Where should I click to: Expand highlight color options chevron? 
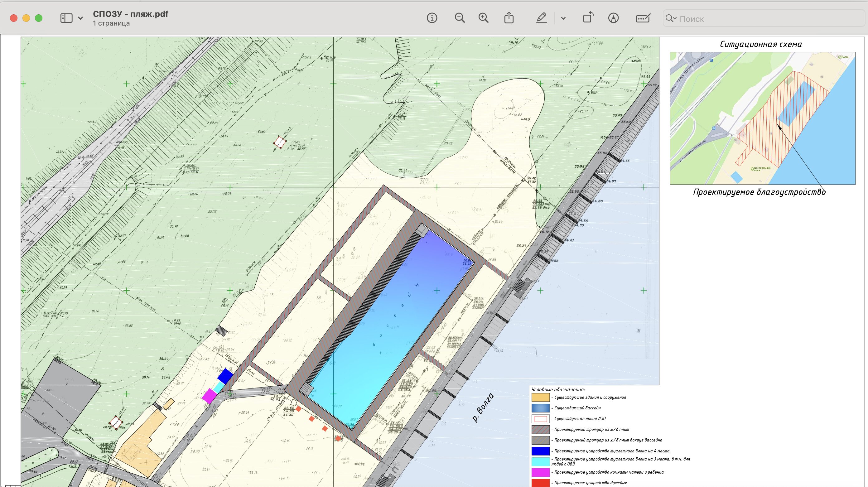(x=563, y=18)
